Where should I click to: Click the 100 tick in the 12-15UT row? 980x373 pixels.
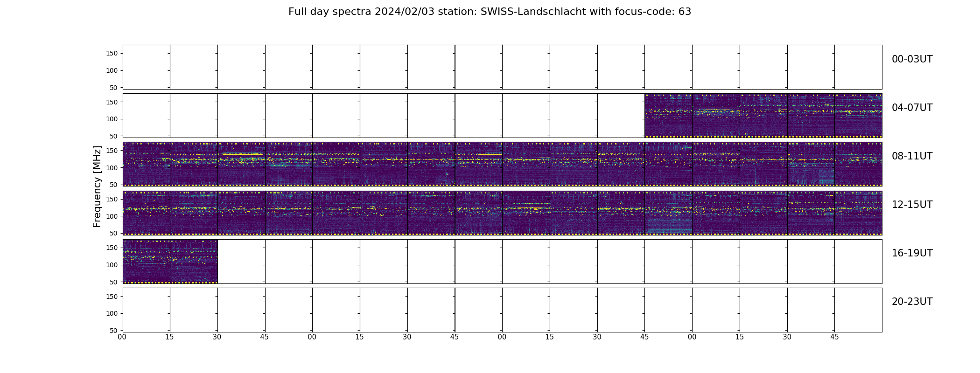pos(112,216)
